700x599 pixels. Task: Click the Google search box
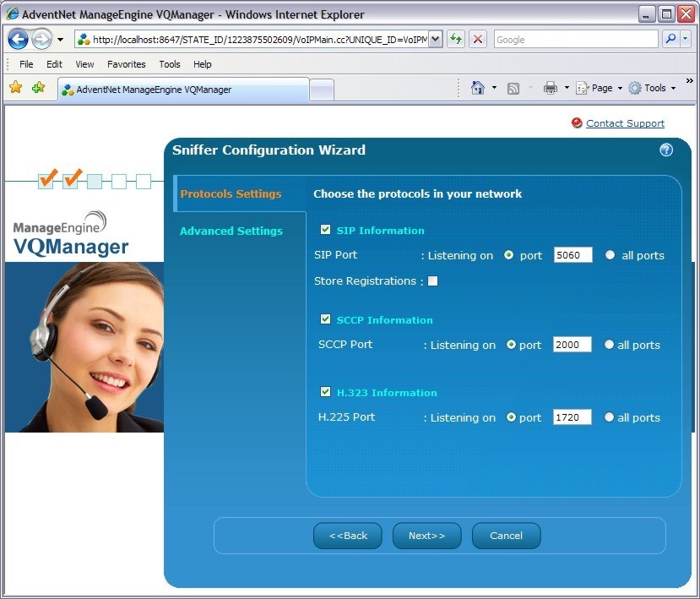575,40
